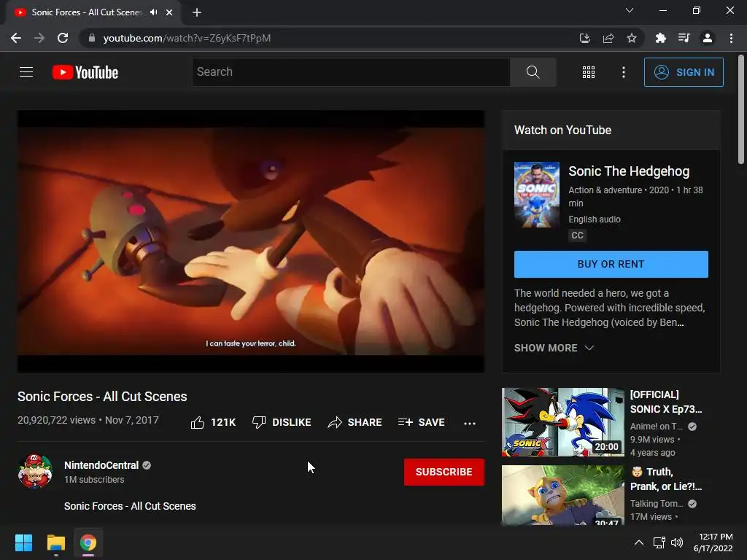Click browser back arrow
The width and height of the screenshot is (747, 560).
point(16,38)
